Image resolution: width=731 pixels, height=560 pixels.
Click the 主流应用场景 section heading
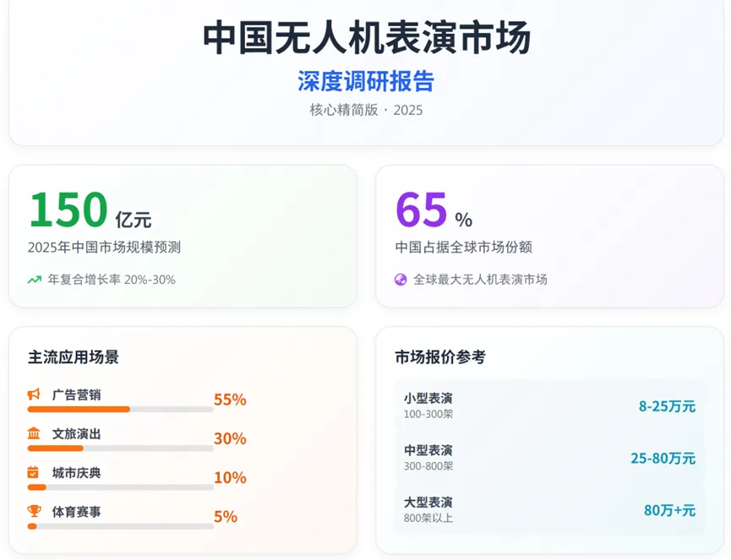pos(74,357)
